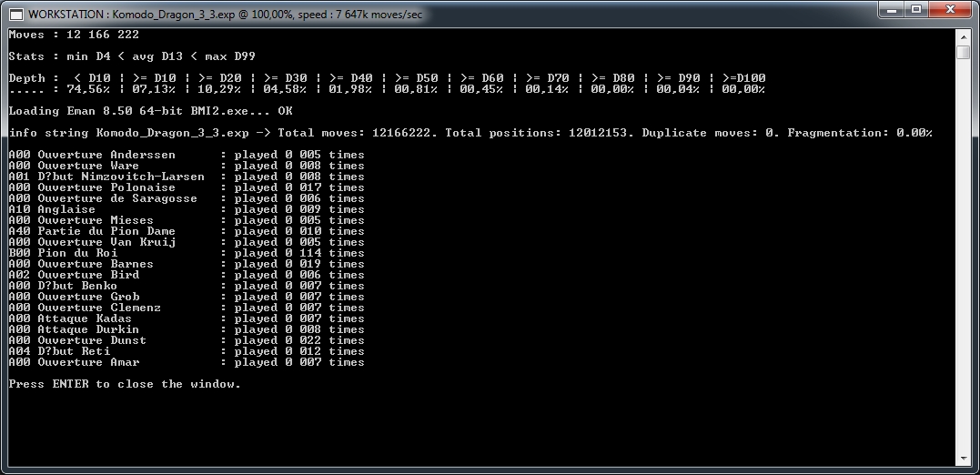
Task: Click the window title text Komodo_Dragon_3_3.exp
Action: [x=165, y=15]
